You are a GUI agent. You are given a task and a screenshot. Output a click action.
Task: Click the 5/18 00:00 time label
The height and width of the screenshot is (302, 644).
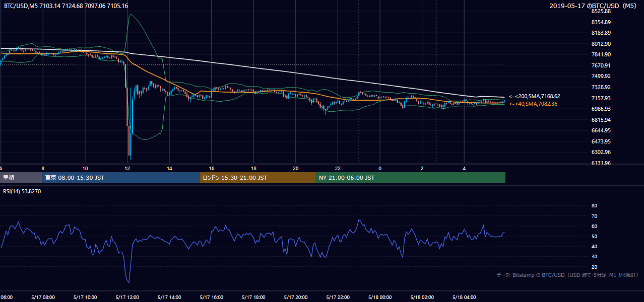[380, 297]
